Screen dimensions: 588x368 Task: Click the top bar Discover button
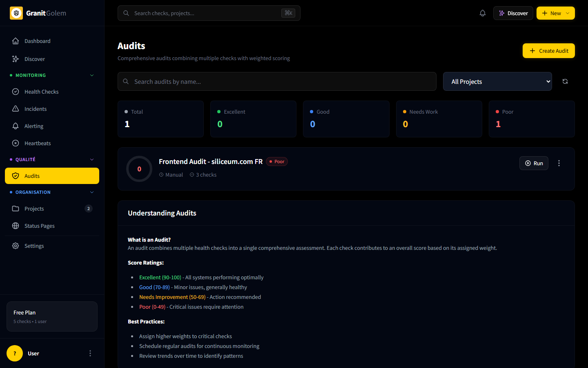click(513, 13)
